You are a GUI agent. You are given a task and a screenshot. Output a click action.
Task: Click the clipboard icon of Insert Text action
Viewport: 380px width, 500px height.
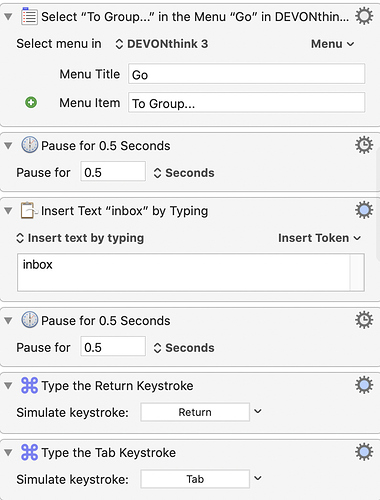[x=29, y=210]
